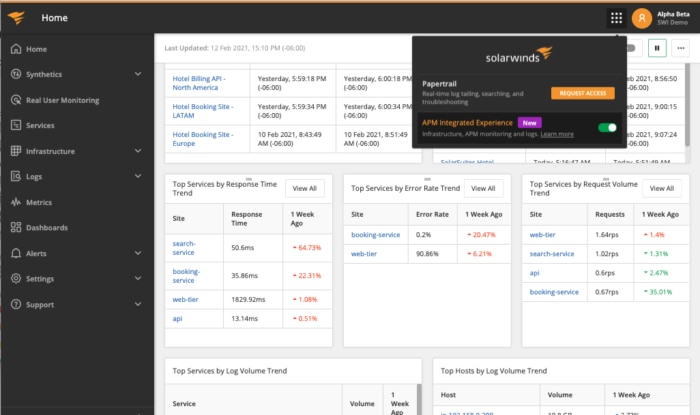Open the search-service link in Response Time
The image size is (700, 415).
click(x=186, y=246)
